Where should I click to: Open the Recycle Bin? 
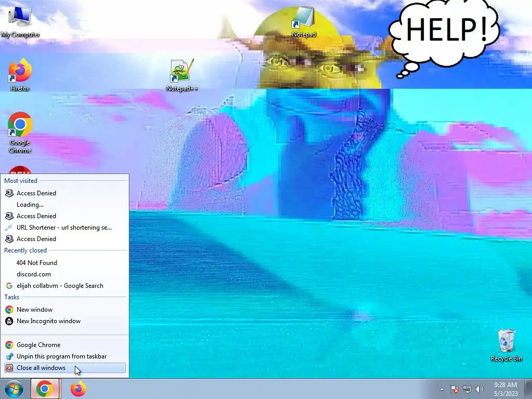click(506, 345)
